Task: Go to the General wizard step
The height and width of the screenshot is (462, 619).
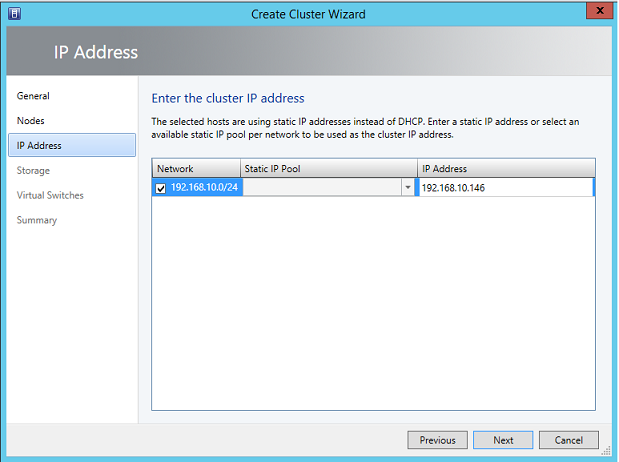Action: pyautogui.click(x=33, y=96)
